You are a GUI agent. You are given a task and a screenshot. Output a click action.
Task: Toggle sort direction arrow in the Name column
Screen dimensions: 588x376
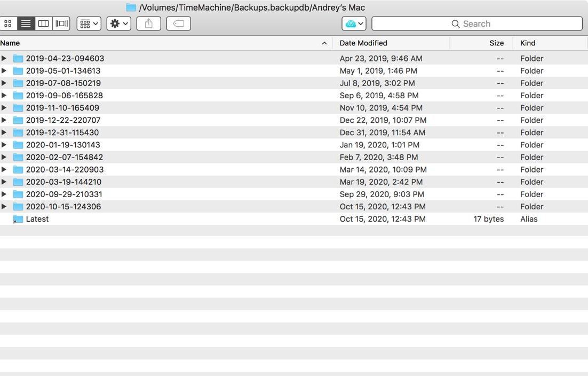click(324, 43)
